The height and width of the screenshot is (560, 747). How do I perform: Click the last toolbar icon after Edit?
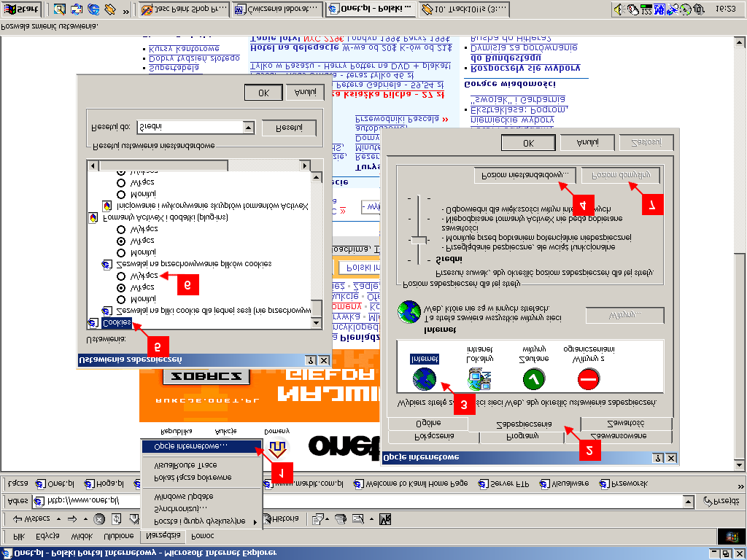pos(385,519)
